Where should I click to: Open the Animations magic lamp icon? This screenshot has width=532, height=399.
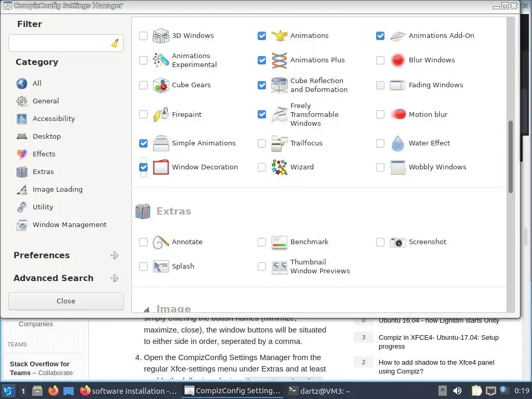279,36
